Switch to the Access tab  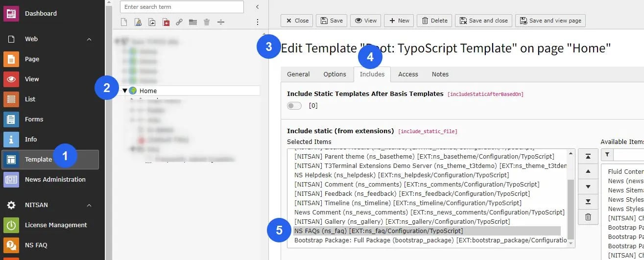click(408, 74)
